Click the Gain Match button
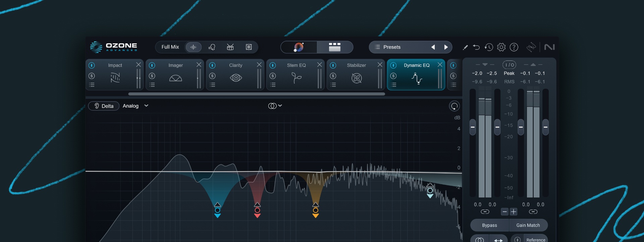 click(x=528, y=225)
